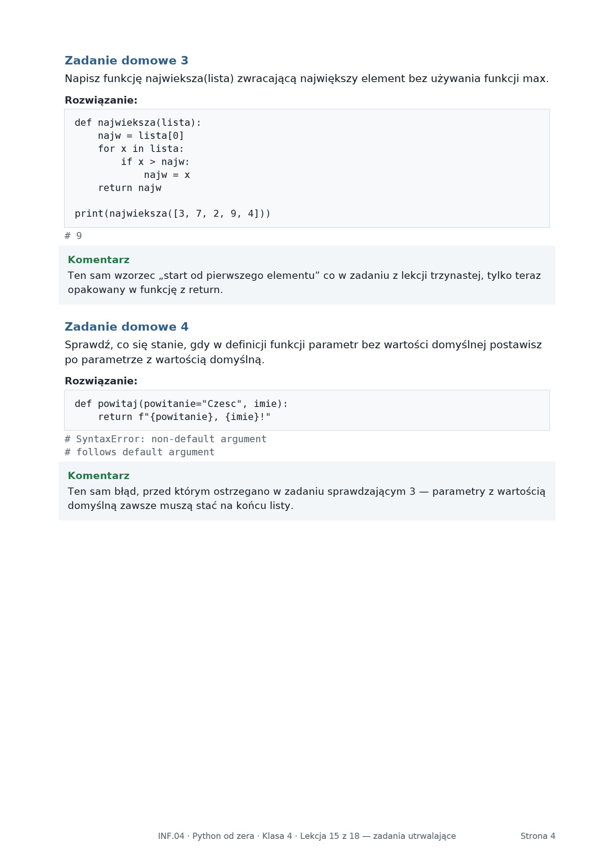Click the first Rozwiązanie label
The width and height of the screenshot is (614, 868).
pos(101,100)
